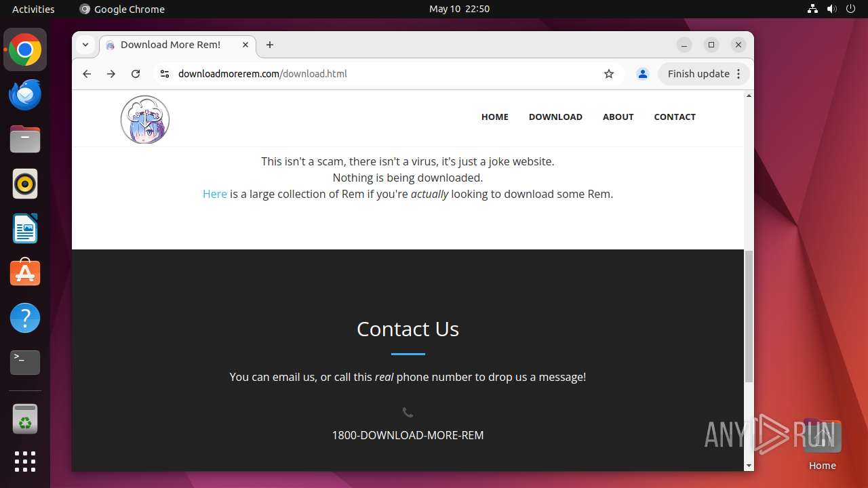
Task: Go to ABOUT in site navigation
Action: [618, 117]
